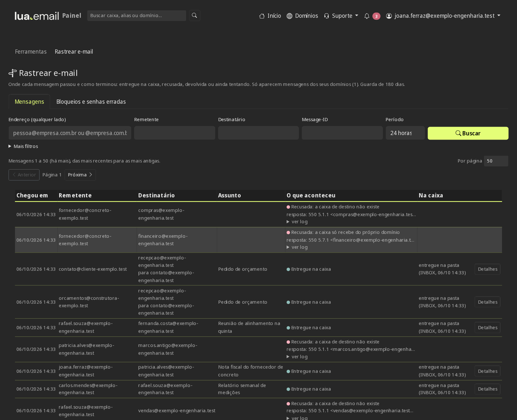The image size is (517, 420).
Task: Click 'Pedido de orçamento' subject from contato@cliente-exemplo
Action: [243, 269]
